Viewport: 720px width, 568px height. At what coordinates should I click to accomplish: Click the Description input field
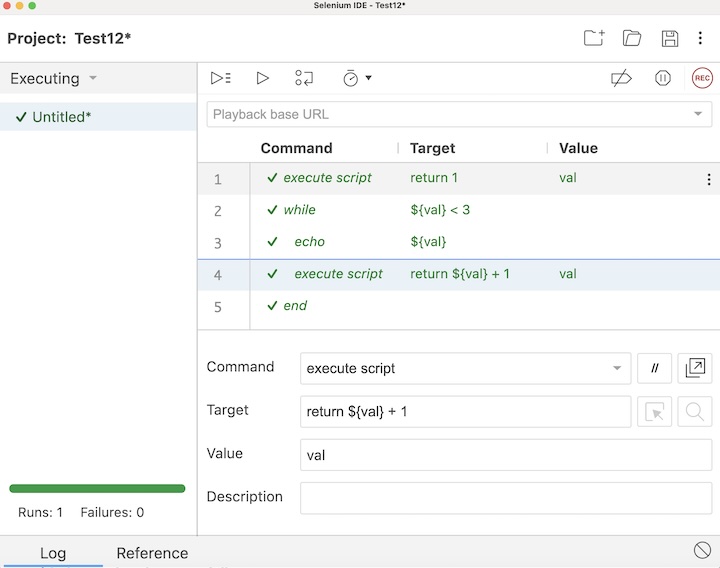(x=505, y=497)
